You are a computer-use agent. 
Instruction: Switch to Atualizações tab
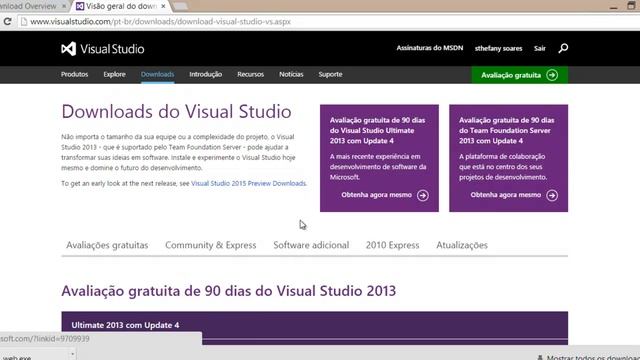coord(462,245)
